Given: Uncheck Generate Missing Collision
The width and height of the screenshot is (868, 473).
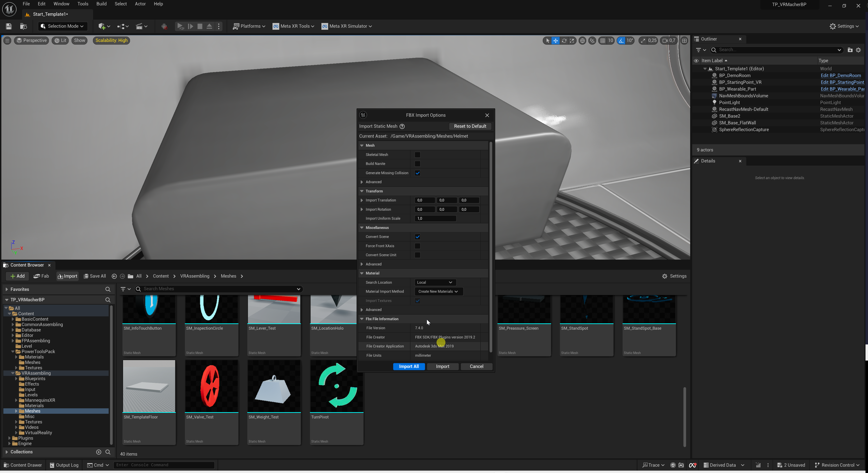Looking at the screenshot, I should [x=417, y=173].
